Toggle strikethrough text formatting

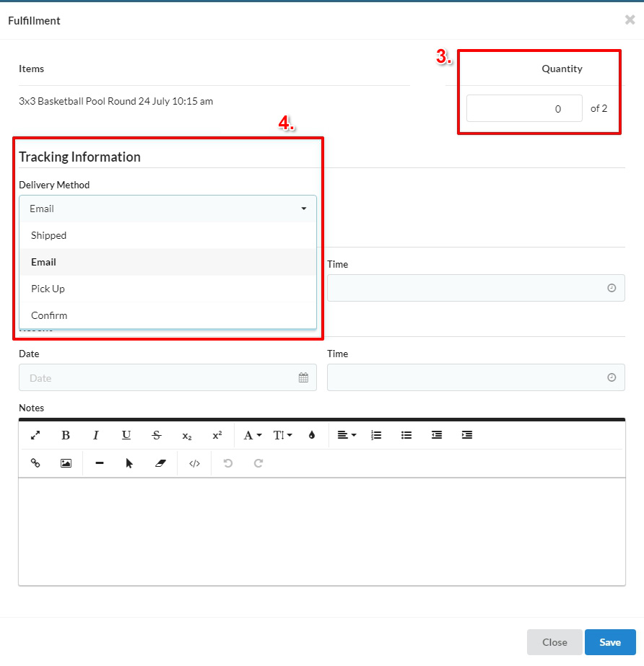click(157, 435)
